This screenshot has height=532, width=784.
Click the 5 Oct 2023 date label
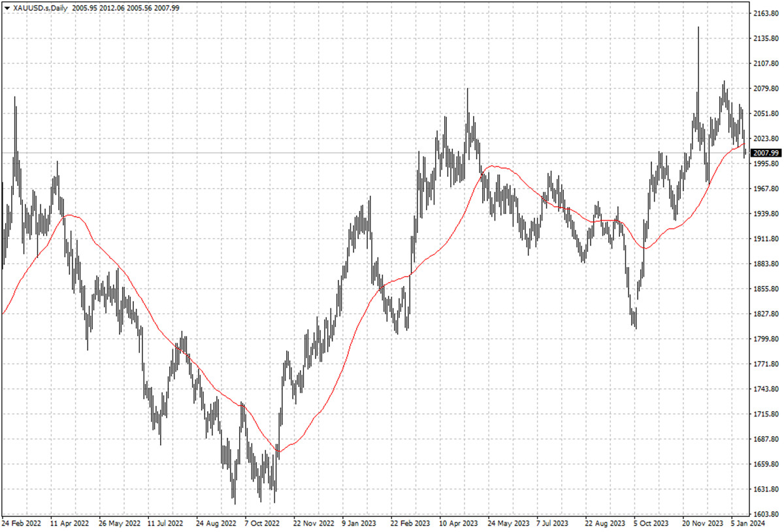click(x=652, y=524)
